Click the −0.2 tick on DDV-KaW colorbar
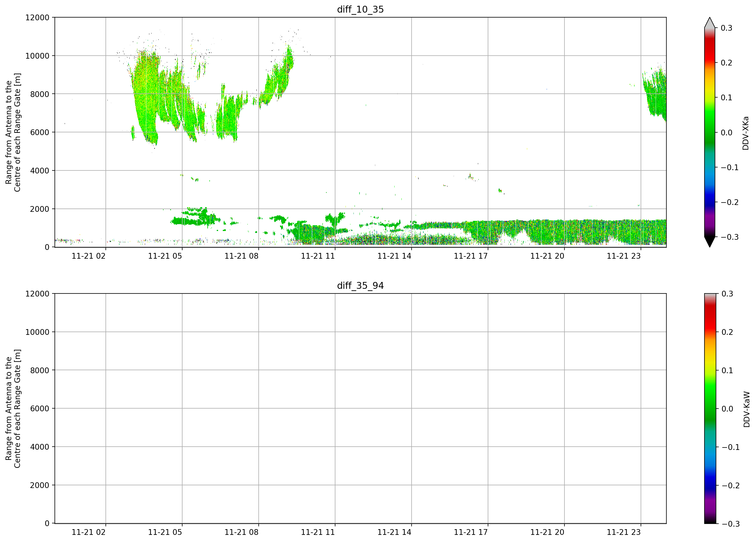756x542 pixels. click(x=731, y=485)
